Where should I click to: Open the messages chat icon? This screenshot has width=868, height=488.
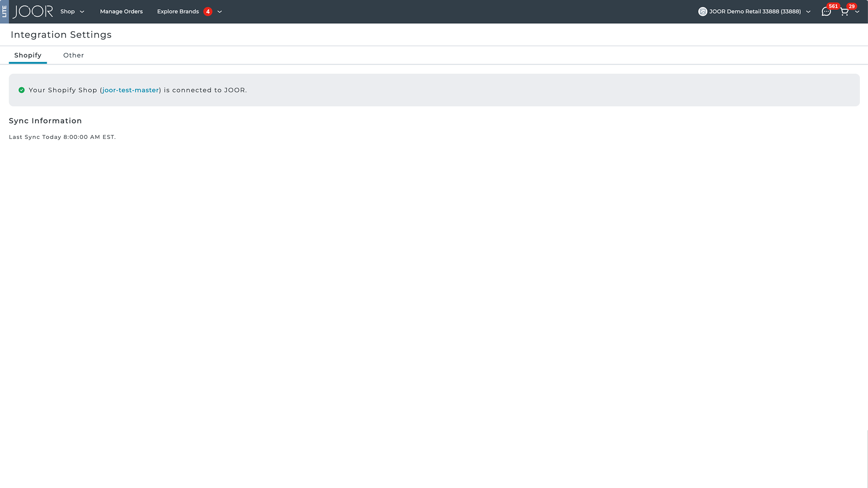[826, 12]
